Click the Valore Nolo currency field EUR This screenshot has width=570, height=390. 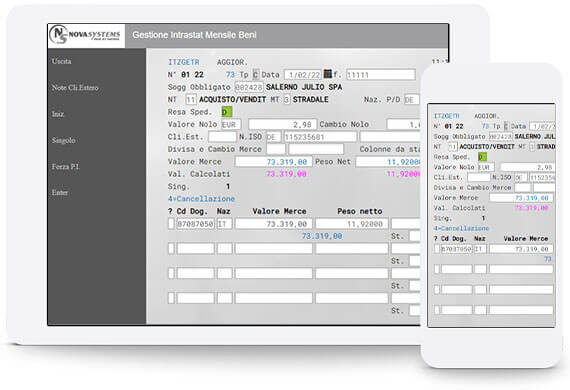click(x=231, y=124)
